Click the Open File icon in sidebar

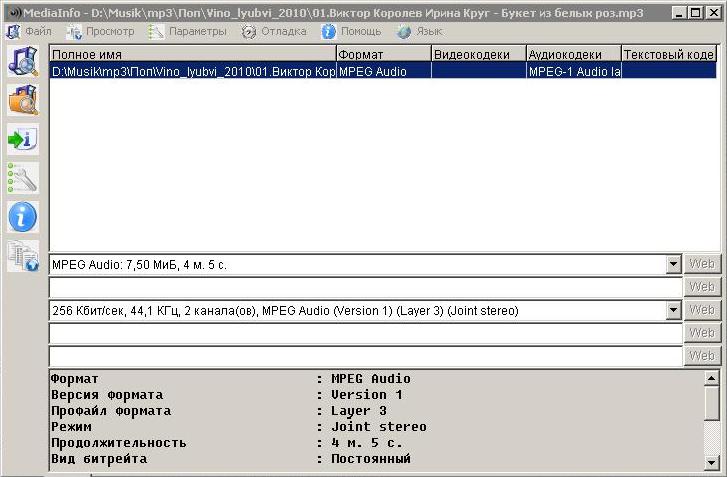point(23,61)
